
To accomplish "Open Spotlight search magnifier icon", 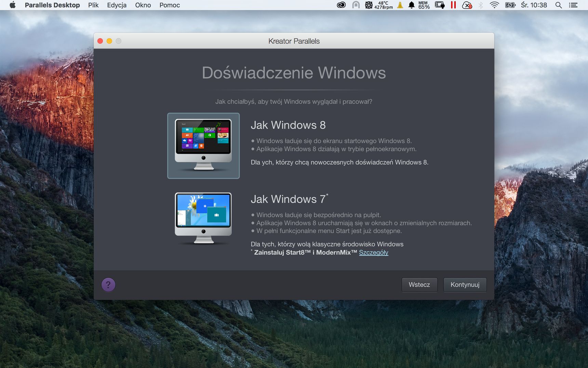I will pos(559,5).
